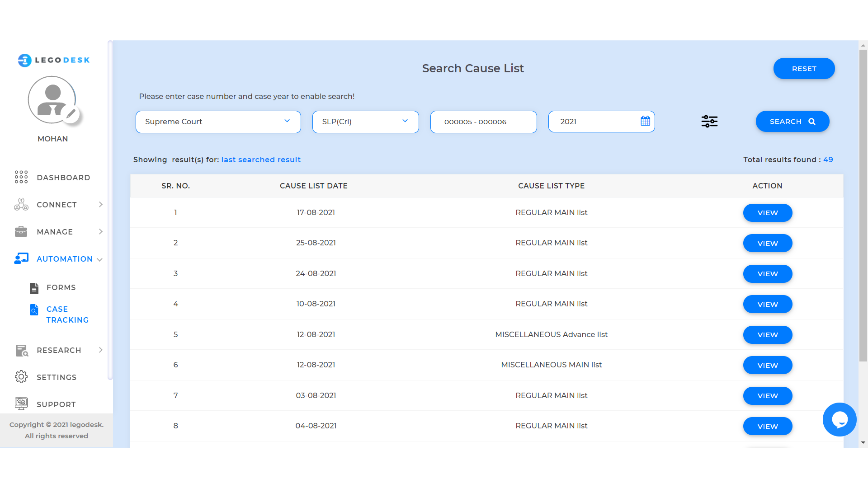
Task: Expand the Manage chevron
Action: [101, 232]
